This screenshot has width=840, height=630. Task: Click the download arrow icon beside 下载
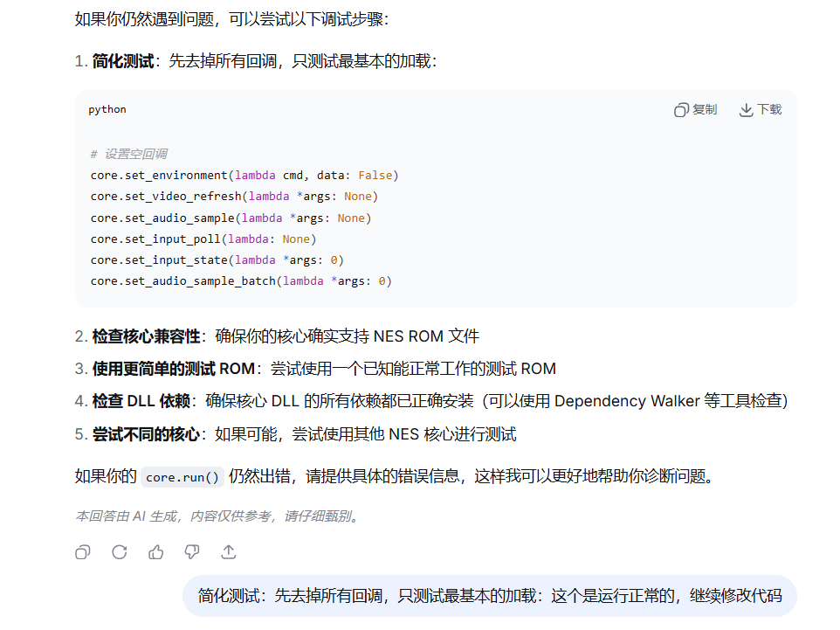[746, 110]
